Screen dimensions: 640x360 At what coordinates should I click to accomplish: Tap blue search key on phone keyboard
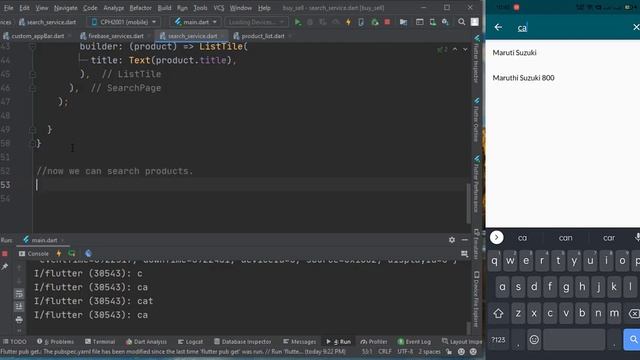tap(632, 340)
